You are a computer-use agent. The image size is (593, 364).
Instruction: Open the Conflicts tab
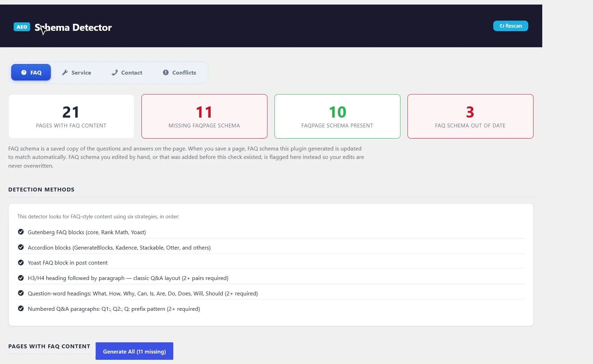pos(179,72)
